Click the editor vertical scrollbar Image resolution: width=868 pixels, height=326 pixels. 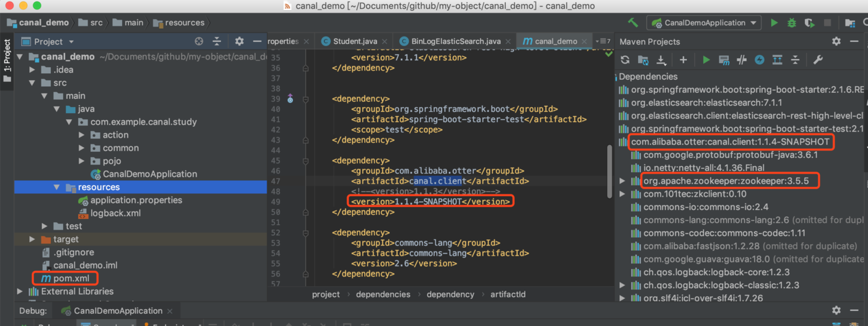609,169
